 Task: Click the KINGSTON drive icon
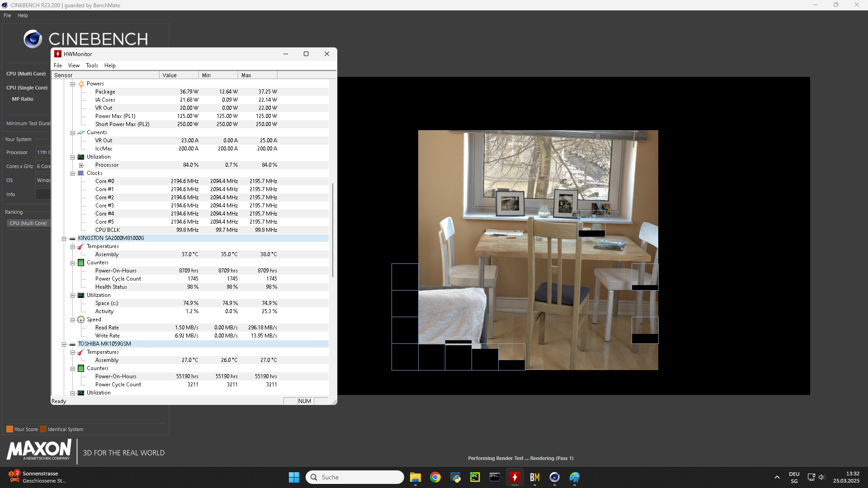pyautogui.click(x=72, y=238)
